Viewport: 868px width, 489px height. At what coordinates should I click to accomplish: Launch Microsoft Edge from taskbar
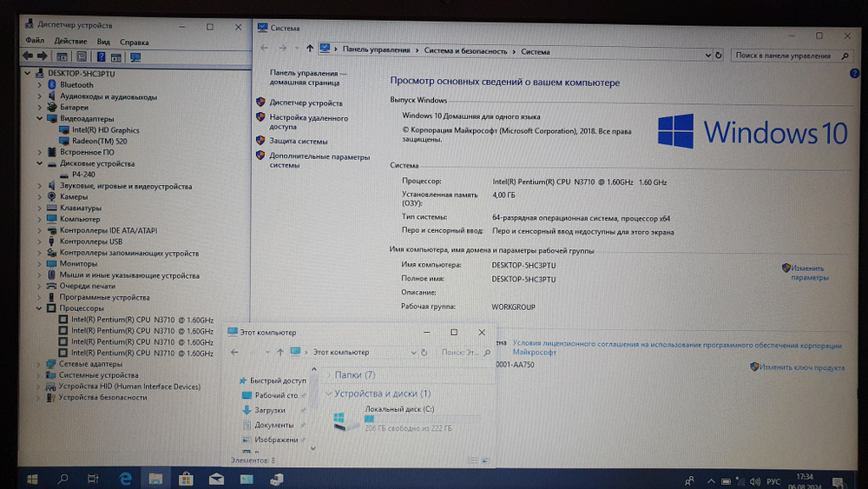pyautogui.click(x=126, y=479)
